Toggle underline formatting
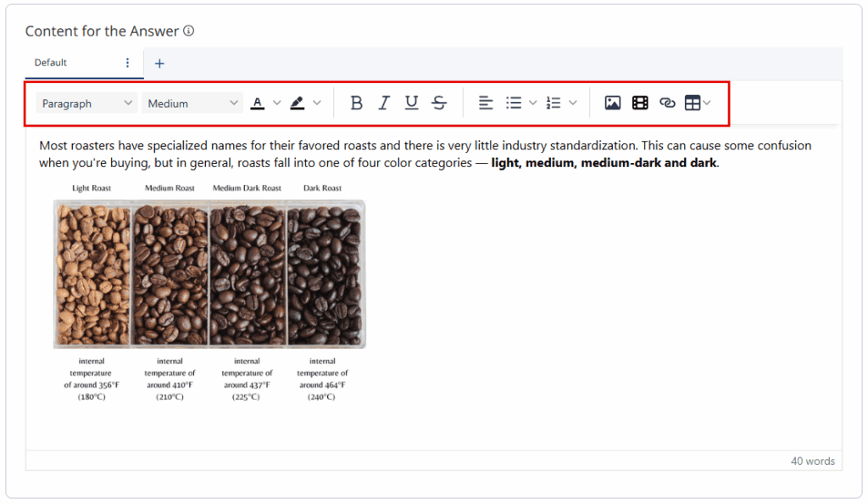868x504 pixels. 411,102
